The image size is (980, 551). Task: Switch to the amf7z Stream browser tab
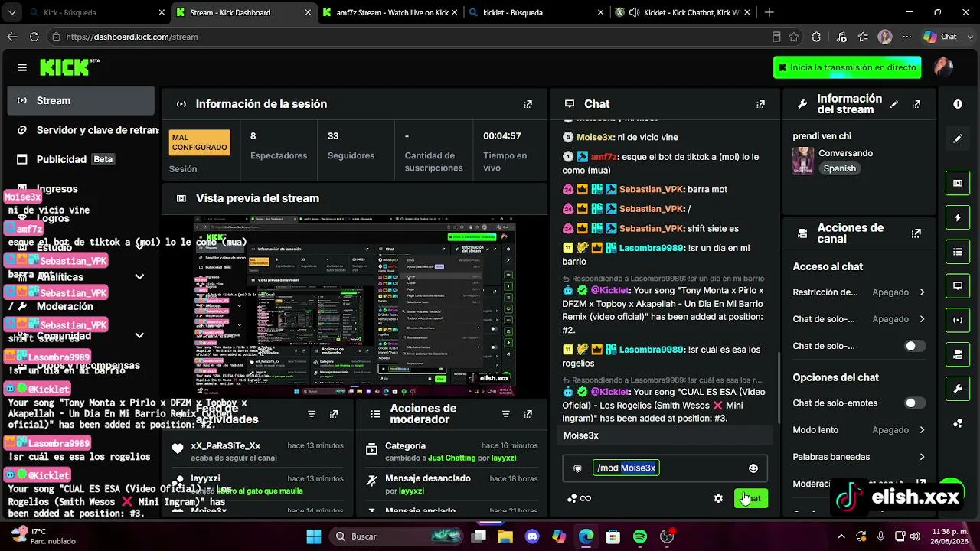[x=390, y=12]
